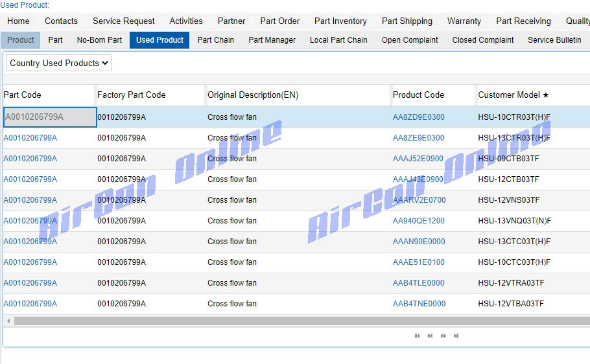The width and height of the screenshot is (590, 364).
Task: Open product code AAAN90E0000 link
Action: point(419,241)
